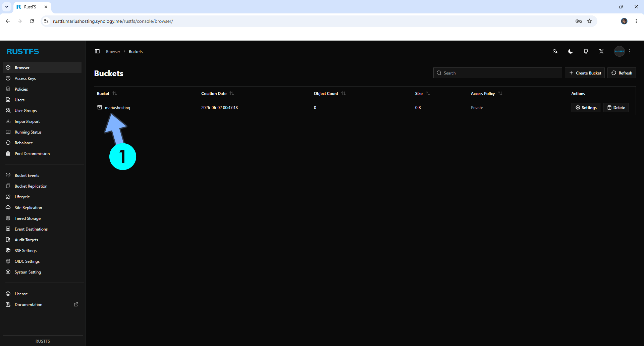Click the RUSTFS user avatar
The width and height of the screenshot is (644, 346).
(x=619, y=51)
